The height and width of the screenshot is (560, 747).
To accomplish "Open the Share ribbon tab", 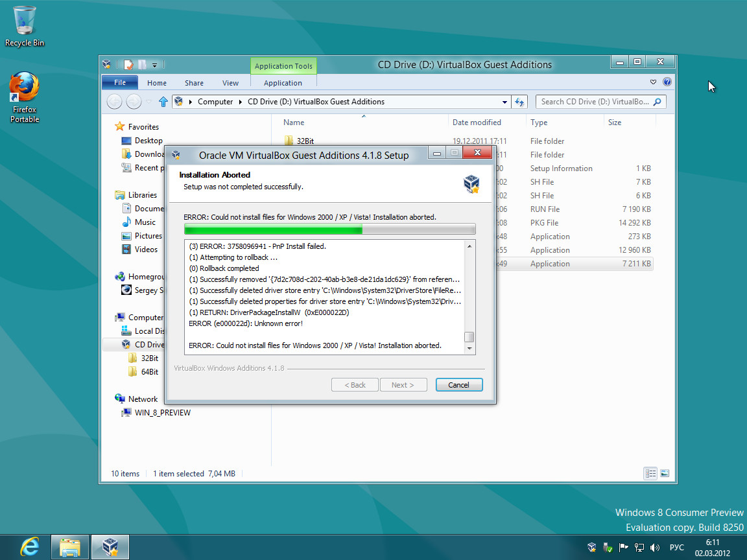I will (x=194, y=83).
